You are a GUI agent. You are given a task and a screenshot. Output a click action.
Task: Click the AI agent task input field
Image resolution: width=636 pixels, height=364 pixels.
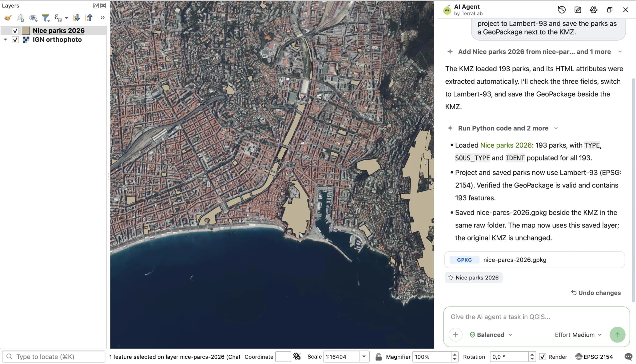click(x=536, y=317)
